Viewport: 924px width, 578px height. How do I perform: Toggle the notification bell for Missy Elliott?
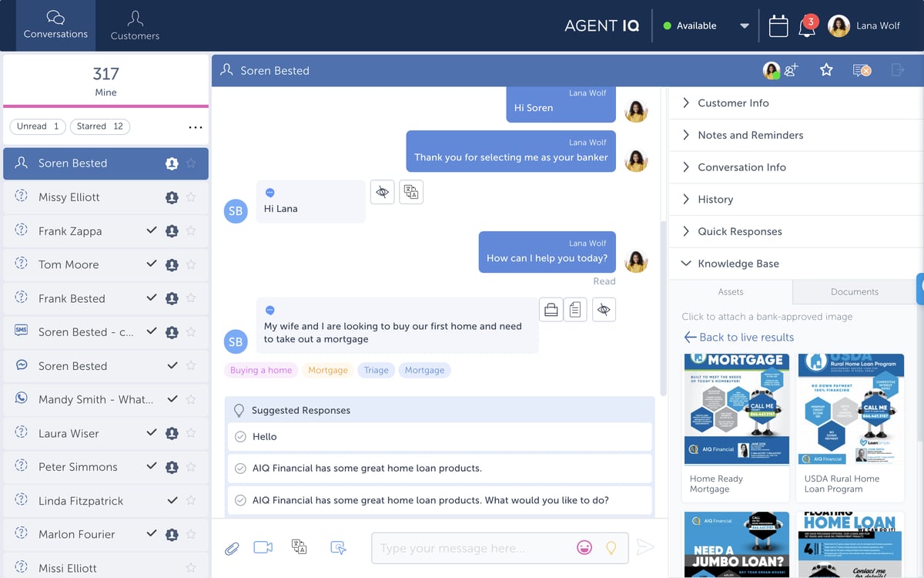click(172, 197)
